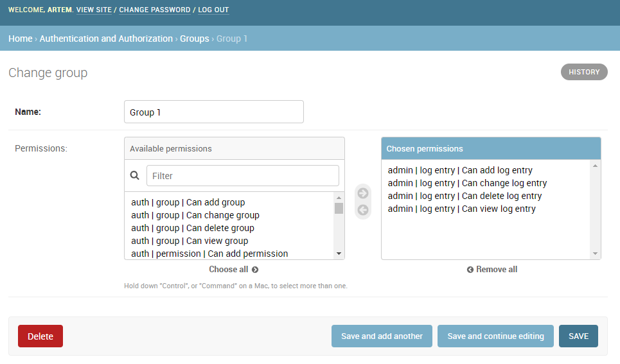Click the left arrow remove icon
Viewport: 620px width, 364px height.
pyautogui.click(x=363, y=210)
